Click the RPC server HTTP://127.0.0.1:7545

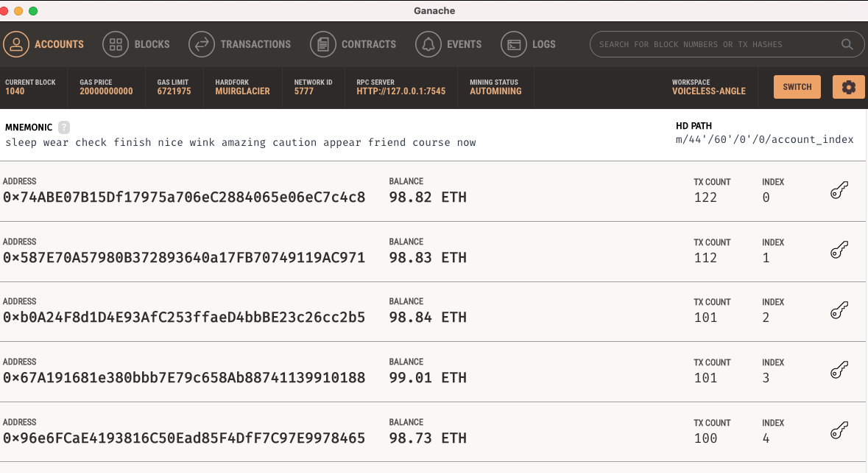pyautogui.click(x=401, y=91)
